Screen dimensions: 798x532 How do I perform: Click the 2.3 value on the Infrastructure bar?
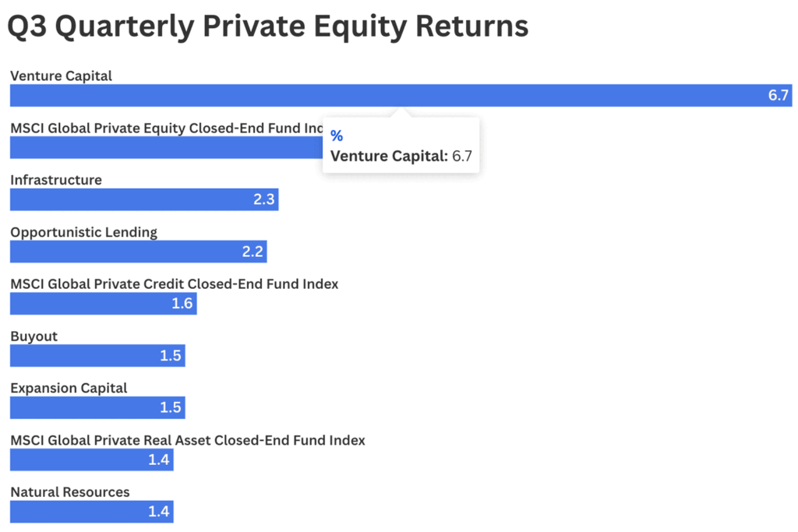(264, 199)
